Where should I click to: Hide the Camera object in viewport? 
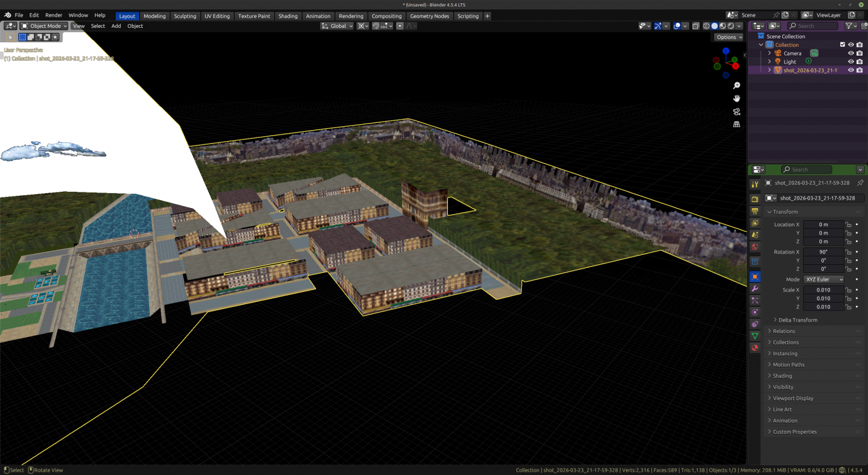(x=851, y=53)
